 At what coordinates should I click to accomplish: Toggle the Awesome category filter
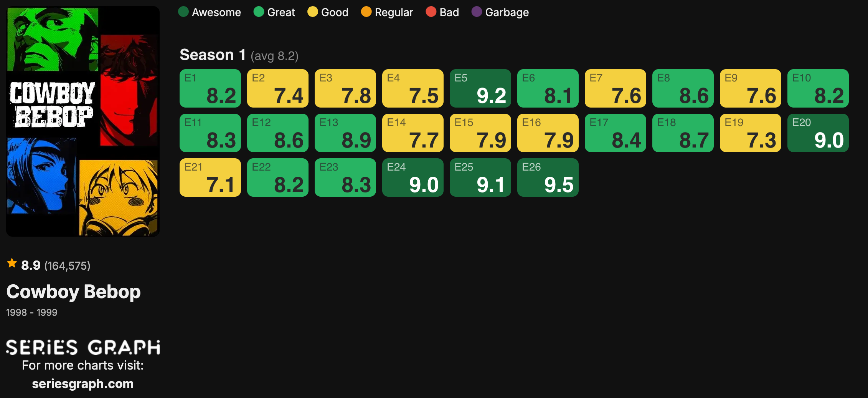click(210, 12)
